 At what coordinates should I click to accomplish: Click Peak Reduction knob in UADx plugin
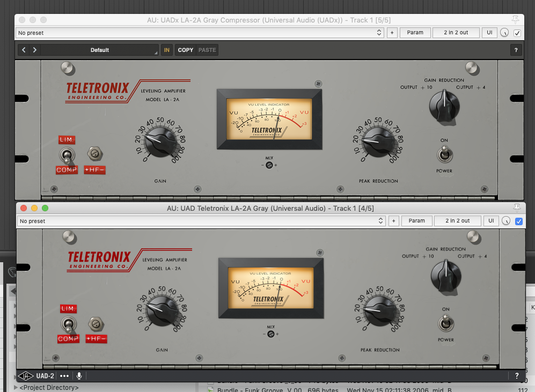pyautogui.click(x=378, y=141)
